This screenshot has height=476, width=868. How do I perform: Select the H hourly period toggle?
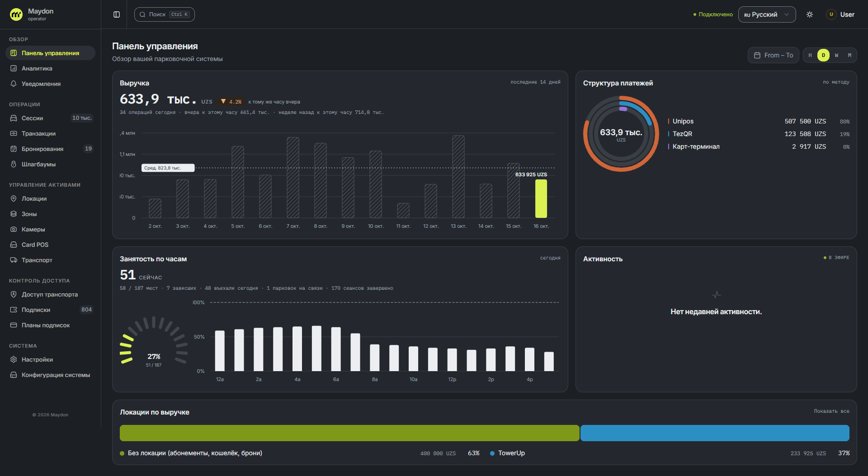click(x=810, y=55)
